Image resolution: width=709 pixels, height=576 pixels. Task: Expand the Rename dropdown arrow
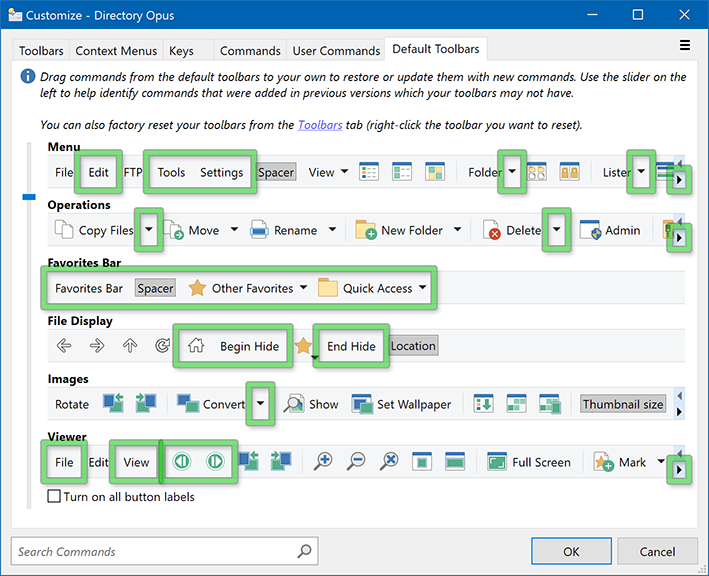tap(332, 229)
